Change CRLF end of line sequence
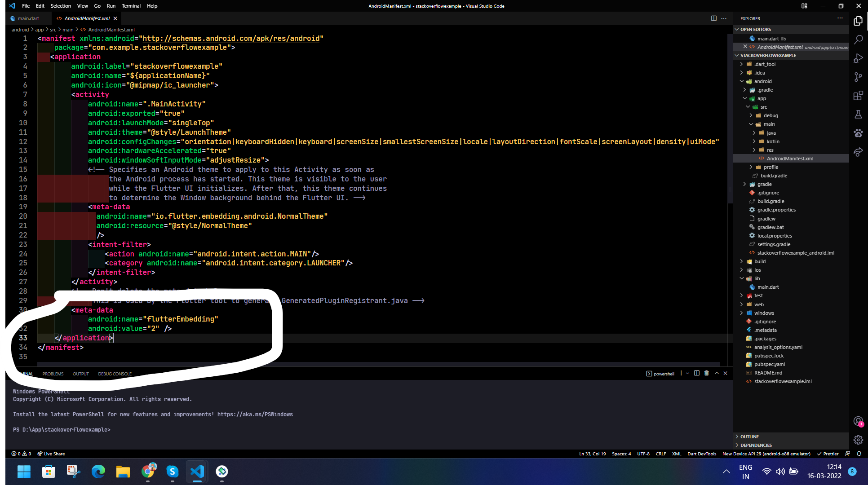The height and width of the screenshot is (485, 868). click(x=660, y=454)
